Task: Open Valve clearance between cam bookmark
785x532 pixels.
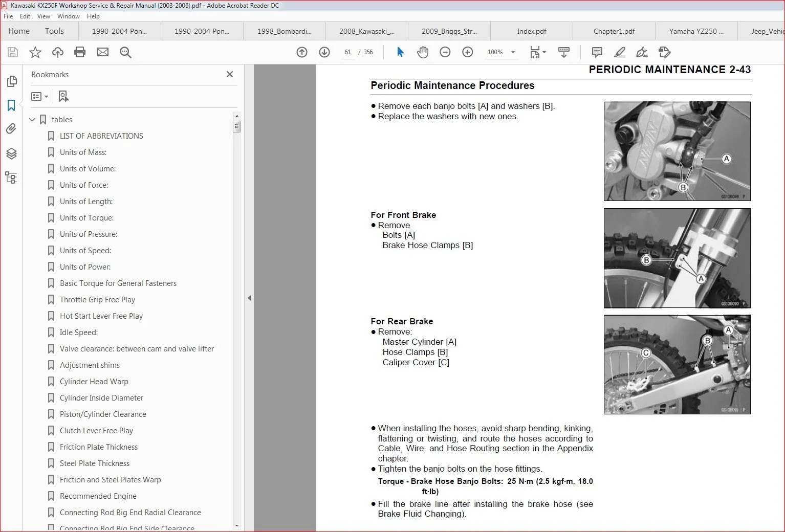Action: click(x=137, y=349)
